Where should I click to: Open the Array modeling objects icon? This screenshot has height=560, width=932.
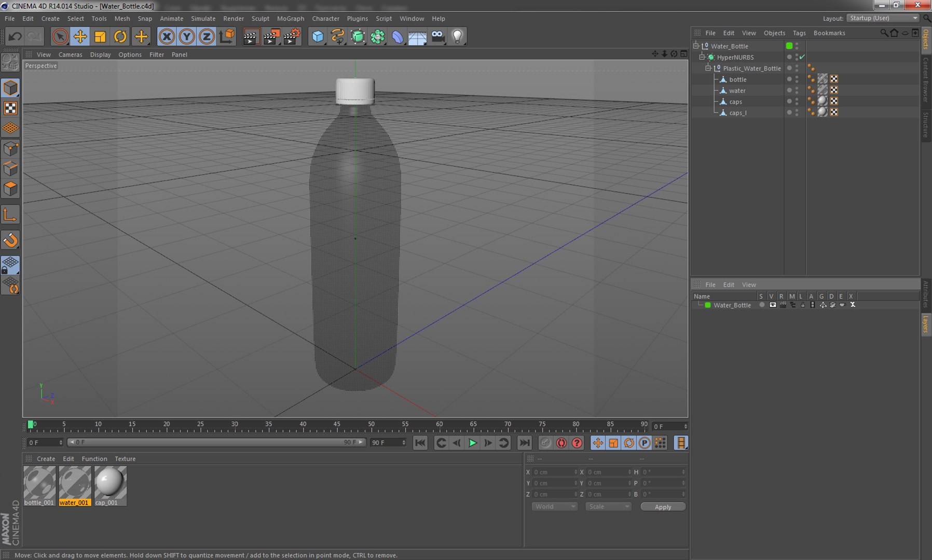pyautogui.click(x=378, y=36)
